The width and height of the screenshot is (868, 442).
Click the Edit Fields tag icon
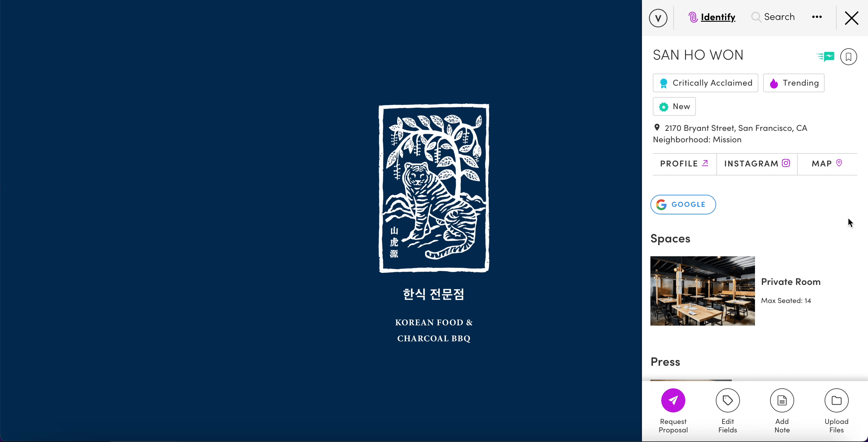click(x=728, y=400)
